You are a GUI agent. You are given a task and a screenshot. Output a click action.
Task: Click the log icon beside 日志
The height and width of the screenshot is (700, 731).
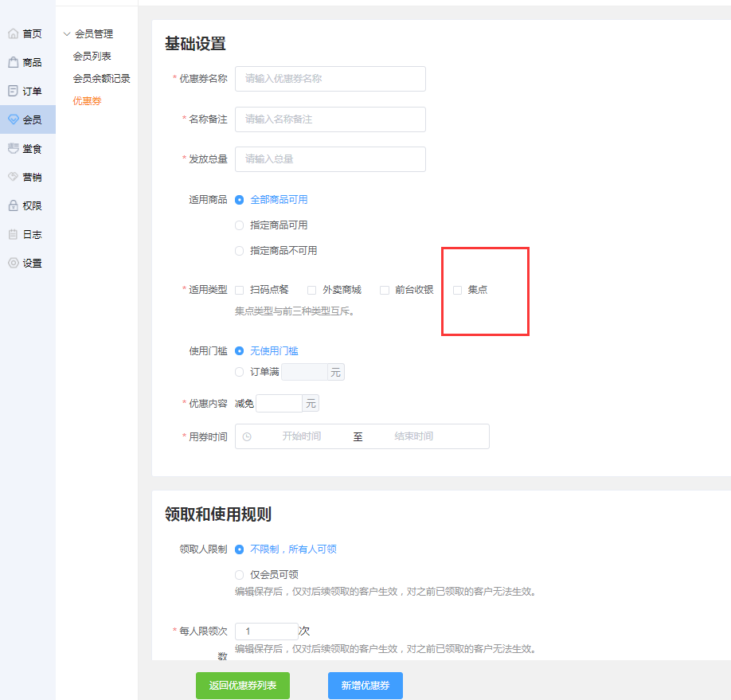(14, 234)
